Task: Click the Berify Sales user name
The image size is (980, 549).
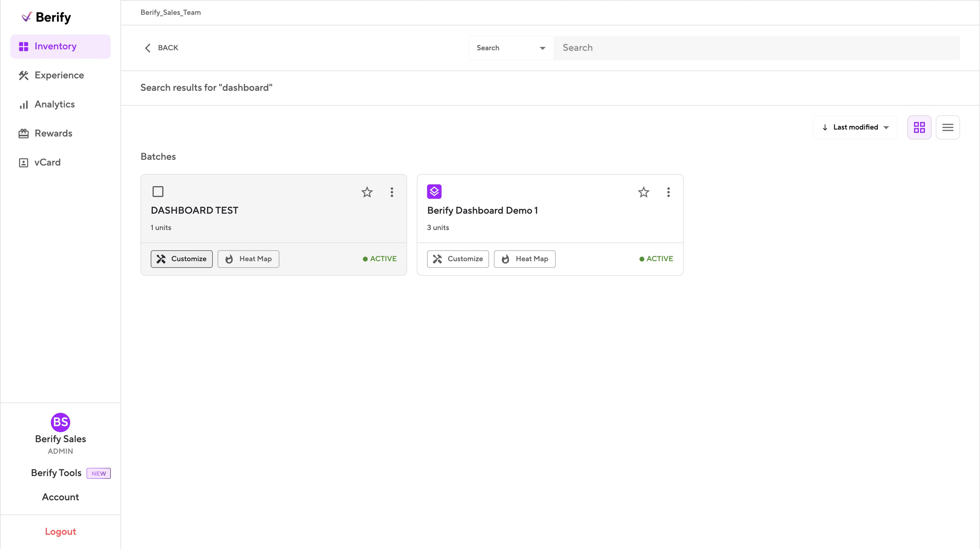Action: tap(61, 439)
